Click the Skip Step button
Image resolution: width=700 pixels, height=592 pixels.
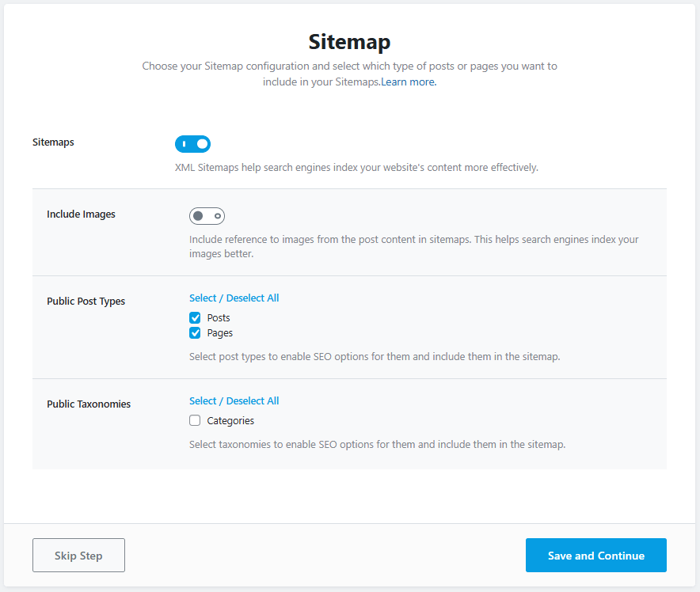click(x=78, y=555)
